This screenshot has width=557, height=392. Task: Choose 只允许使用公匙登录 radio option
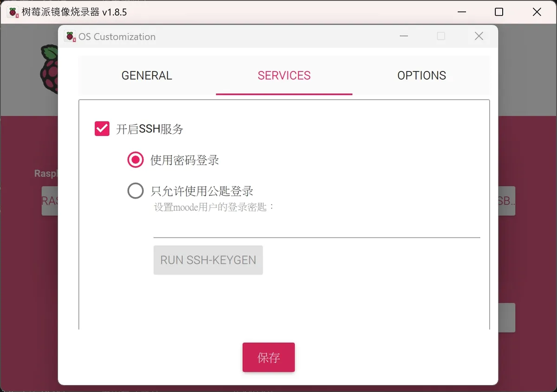point(136,191)
